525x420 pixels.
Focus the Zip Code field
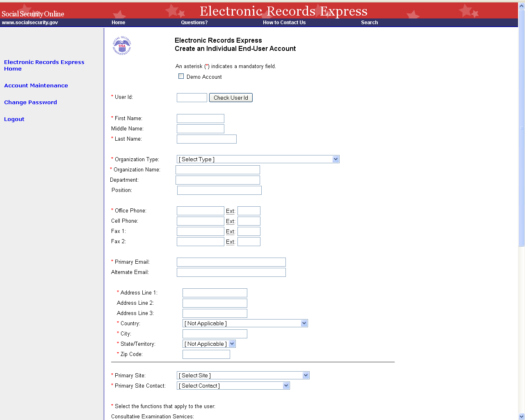click(206, 354)
